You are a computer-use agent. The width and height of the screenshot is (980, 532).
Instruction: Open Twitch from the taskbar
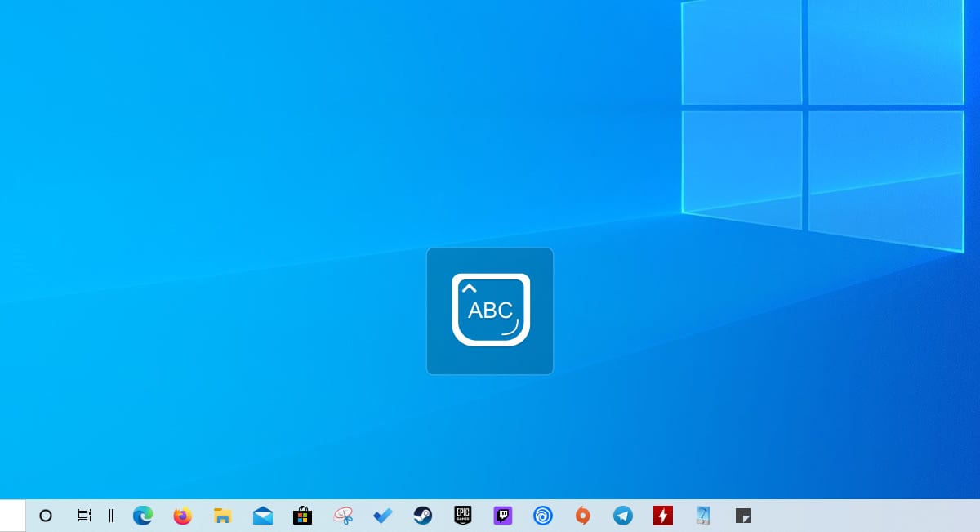coord(502,516)
